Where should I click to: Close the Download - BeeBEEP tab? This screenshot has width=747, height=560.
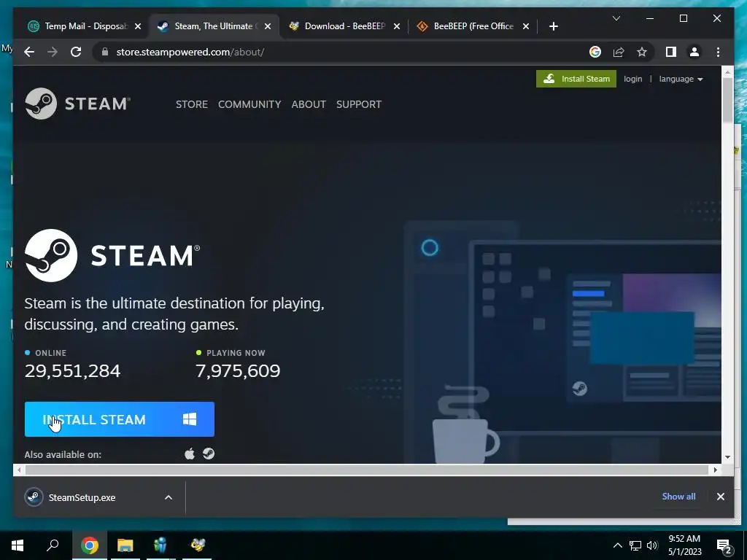click(396, 27)
